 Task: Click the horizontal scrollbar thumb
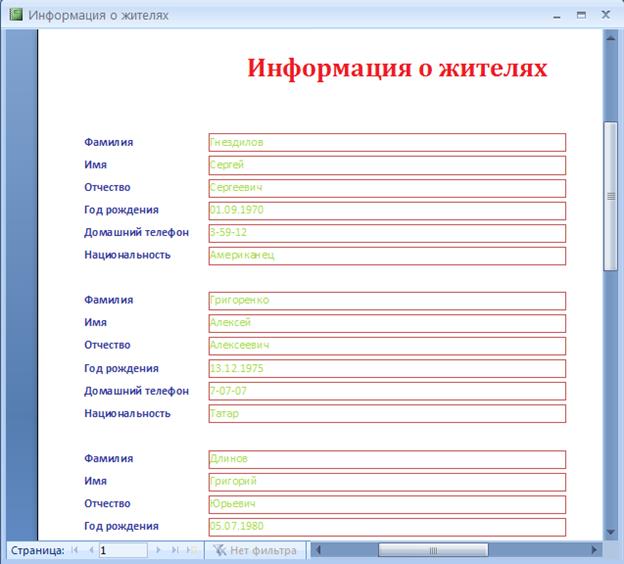433,550
